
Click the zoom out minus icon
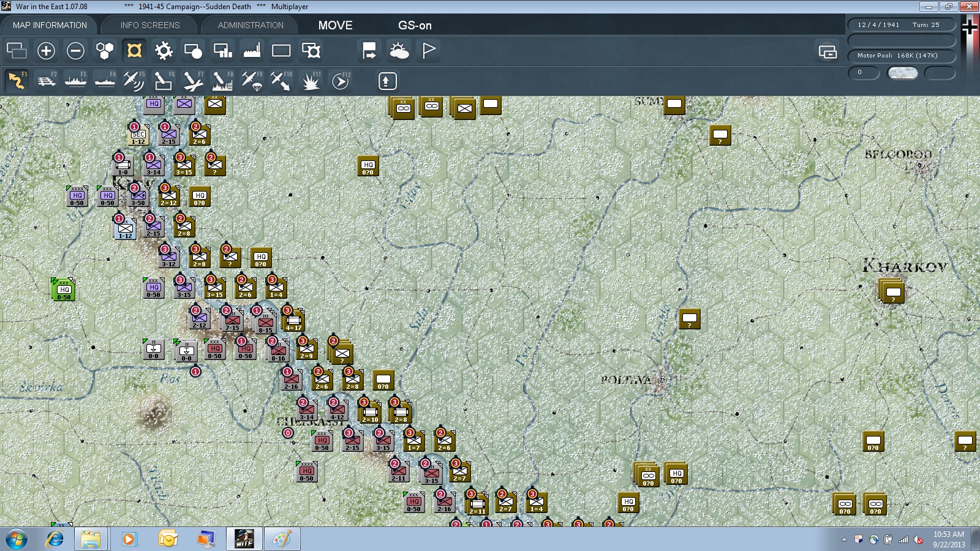coord(75,51)
